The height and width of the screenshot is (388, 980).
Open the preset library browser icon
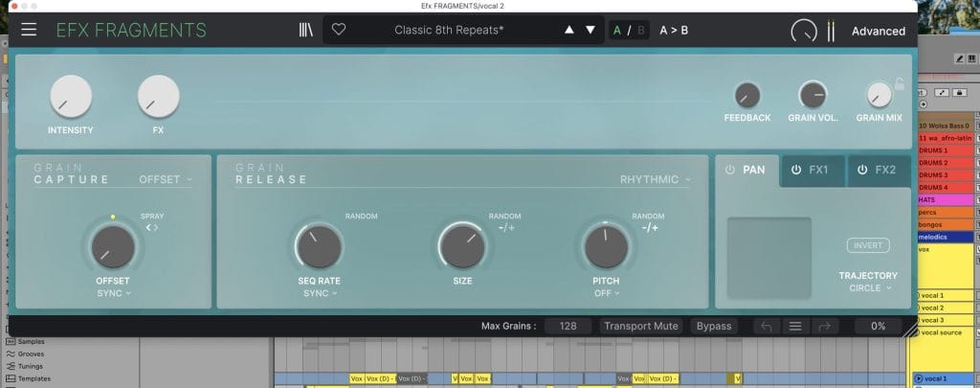(305, 30)
